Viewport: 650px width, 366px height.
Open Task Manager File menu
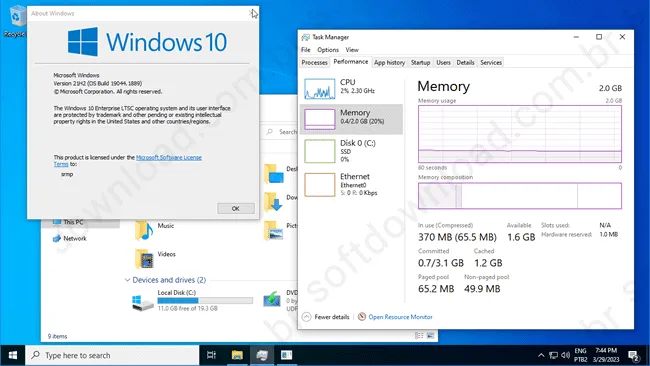[x=306, y=50]
